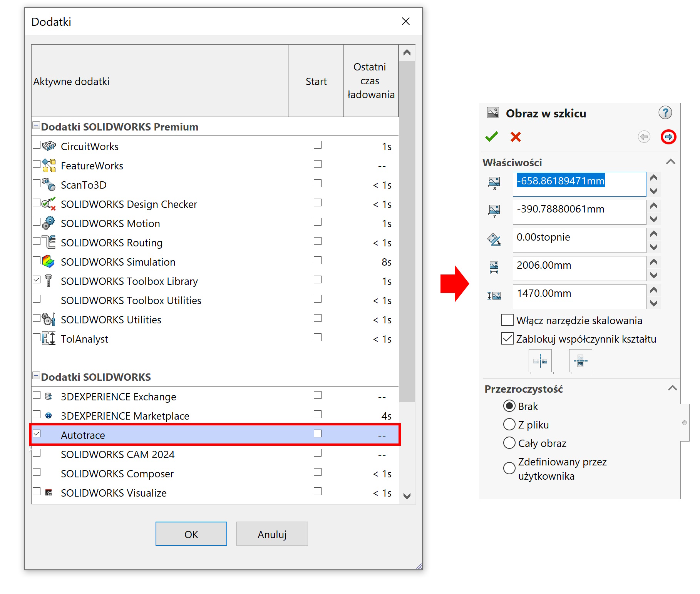Enable Autotrace Start-up checkbox

(x=318, y=433)
